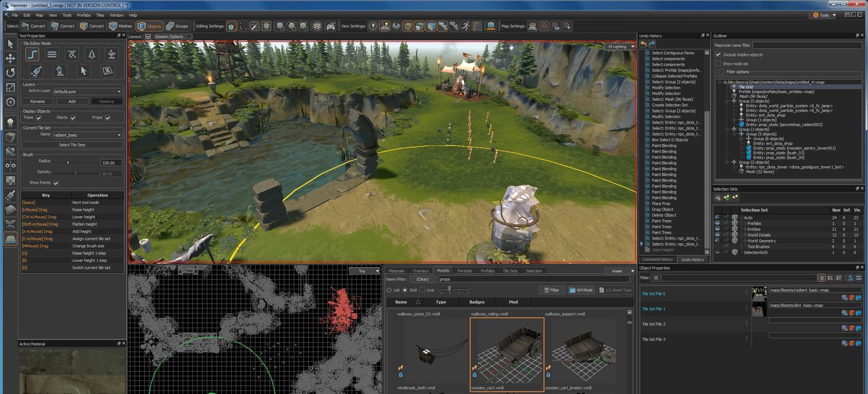Enable the Live checkbox in asset browser

coord(422,290)
